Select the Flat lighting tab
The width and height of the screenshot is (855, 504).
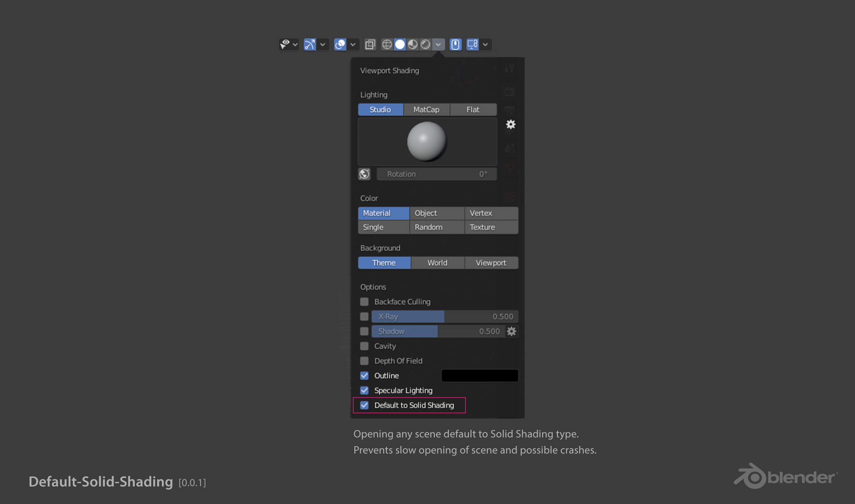point(473,109)
